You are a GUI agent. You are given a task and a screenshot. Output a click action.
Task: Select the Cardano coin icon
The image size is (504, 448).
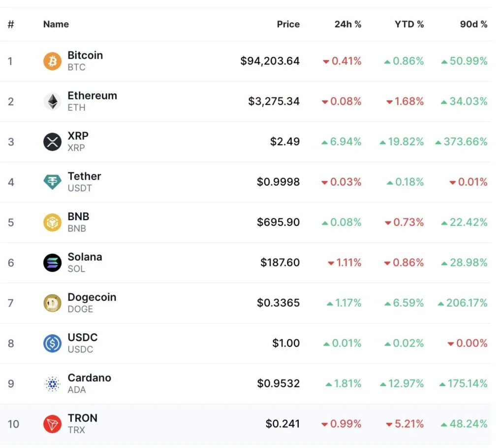tap(52, 384)
